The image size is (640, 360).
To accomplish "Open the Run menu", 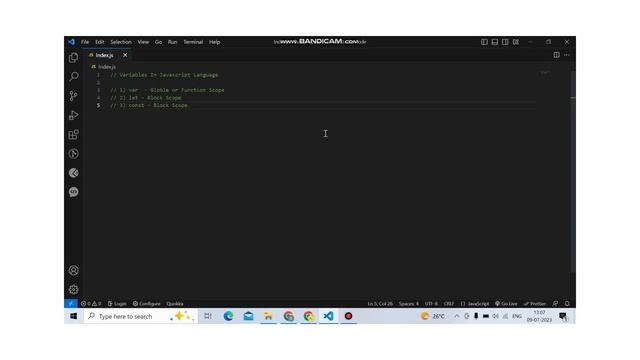I will coord(173,42).
